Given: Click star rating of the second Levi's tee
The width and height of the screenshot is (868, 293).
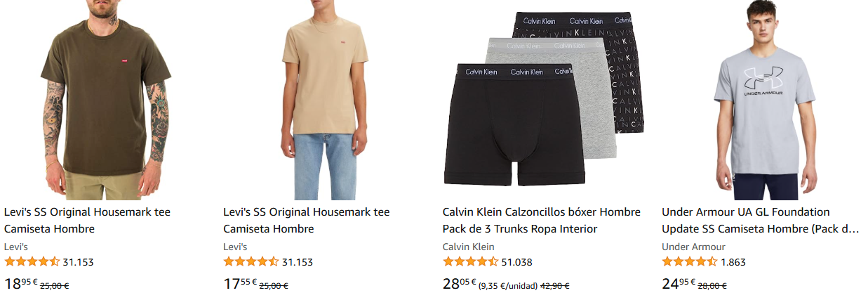Looking at the screenshot, I should pyautogui.click(x=251, y=262).
